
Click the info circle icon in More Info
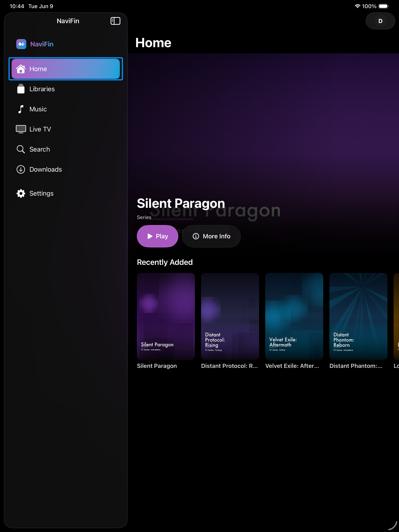[196, 236]
